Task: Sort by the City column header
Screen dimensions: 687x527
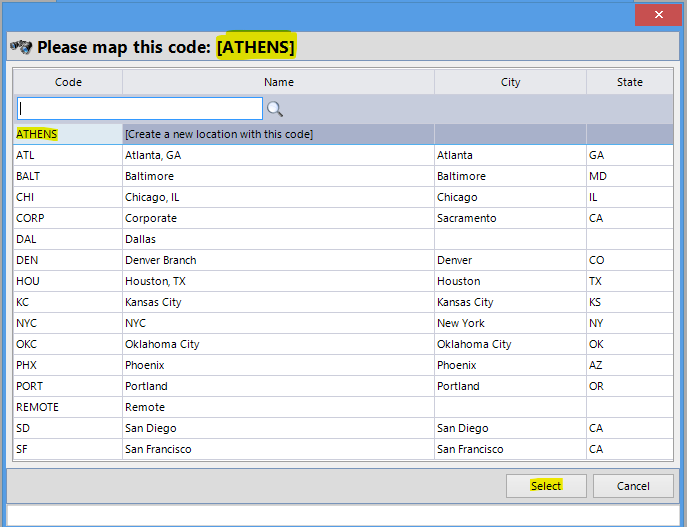Action: coord(510,82)
